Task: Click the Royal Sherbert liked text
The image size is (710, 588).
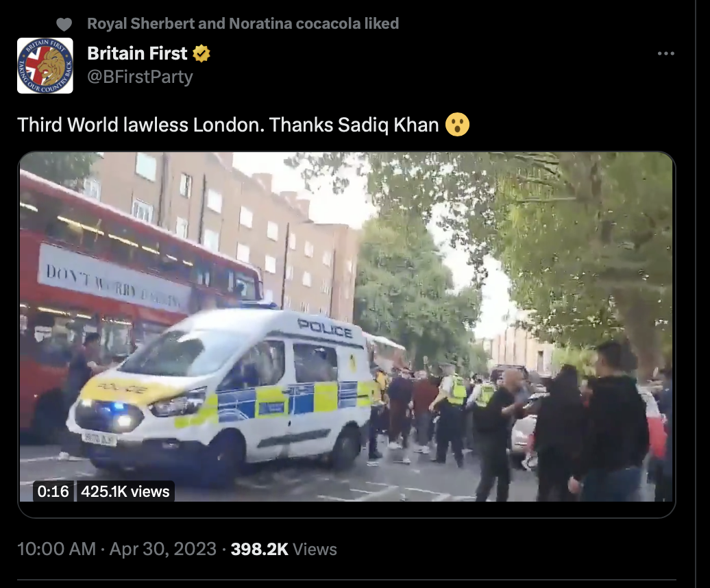Action: tap(243, 23)
